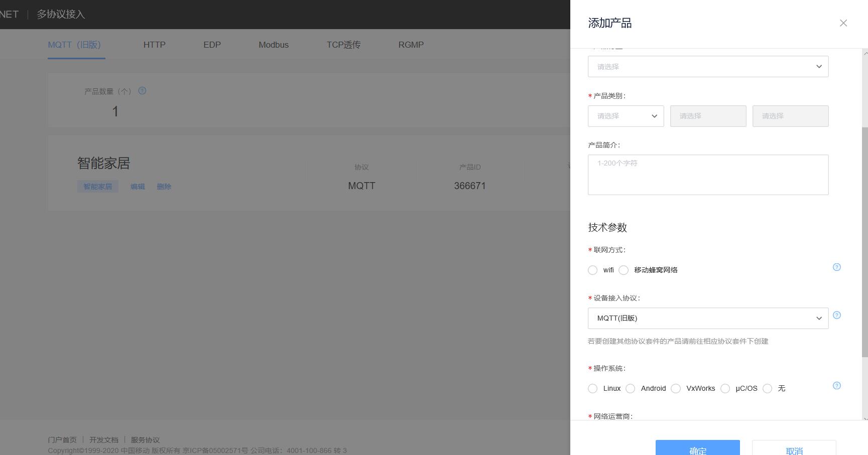The height and width of the screenshot is (455, 868).
Task: Open the TCP透传 tab
Action: click(x=343, y=44)
